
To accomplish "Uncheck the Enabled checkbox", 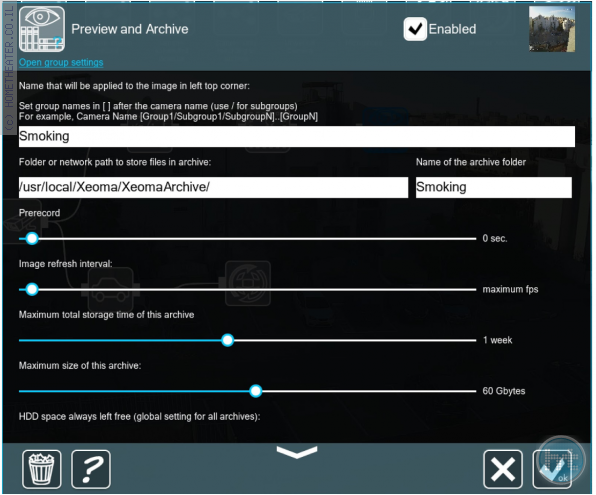I will tap(415, 29).
